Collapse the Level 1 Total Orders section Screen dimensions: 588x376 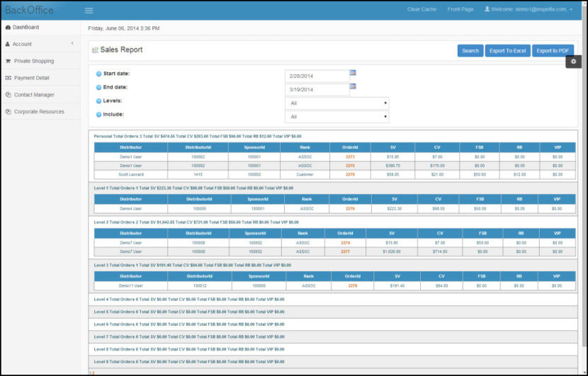point(193,188)
